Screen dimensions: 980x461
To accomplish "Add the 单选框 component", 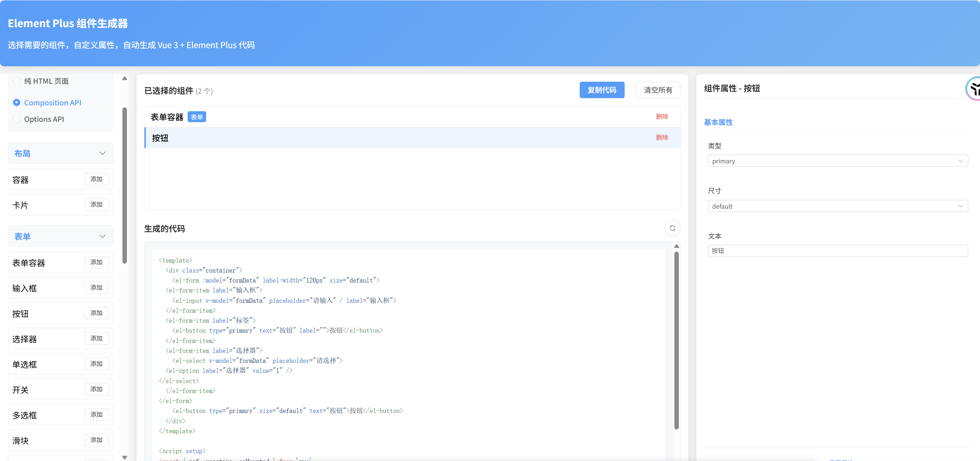I will [x=96, y=364].
